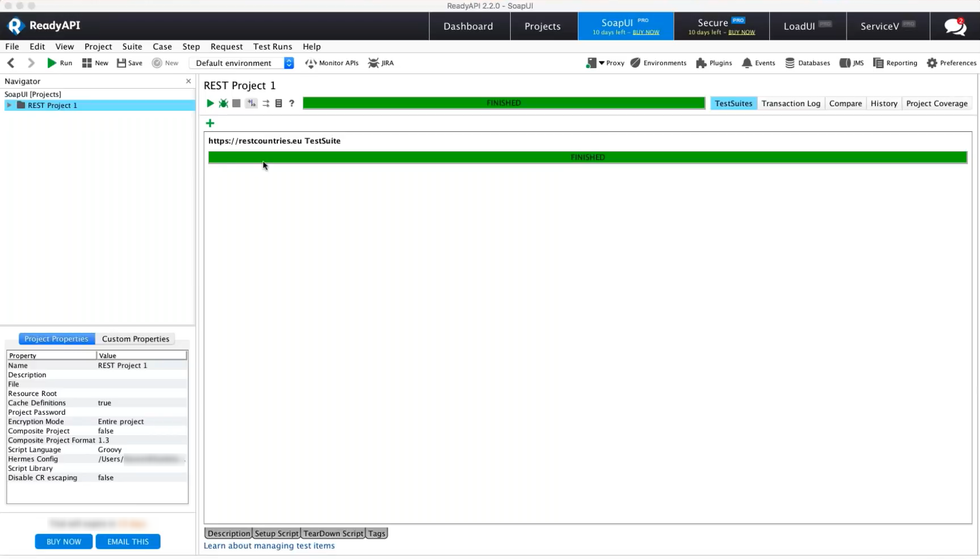This screenshot has height=559, width=980.
Task: Click the BUY NOW button
Action: (64, 541)
